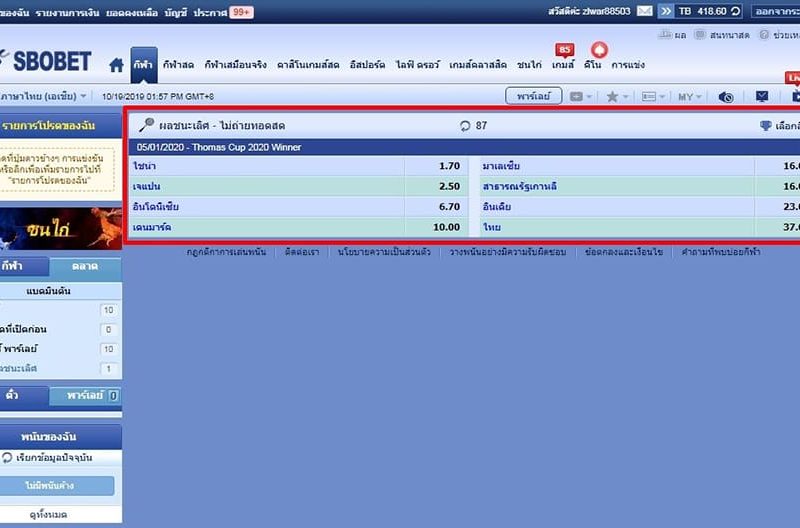Refresh the TB 418.60 balance

[x=735, y=11]
